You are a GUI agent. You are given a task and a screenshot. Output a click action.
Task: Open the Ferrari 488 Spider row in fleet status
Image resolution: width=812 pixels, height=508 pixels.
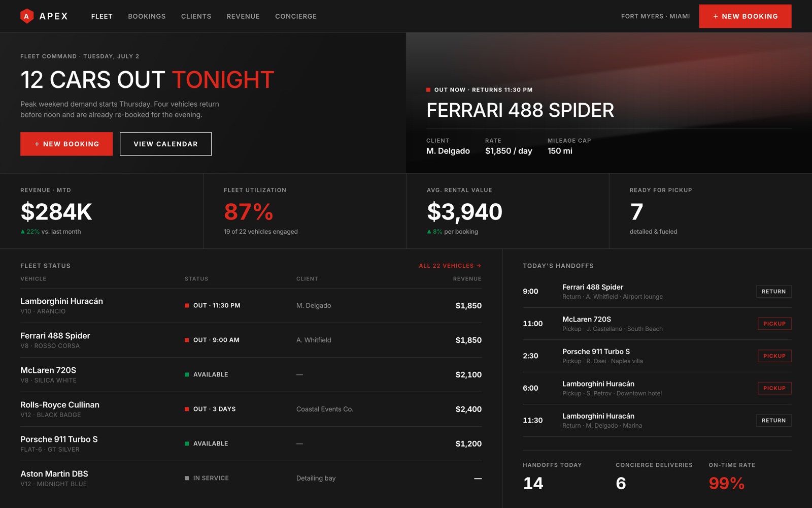(x=251, y=340)
